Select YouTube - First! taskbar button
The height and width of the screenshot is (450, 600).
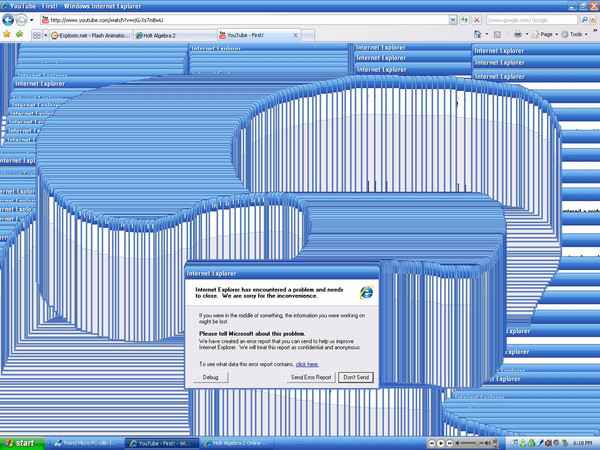click(162, 443)
